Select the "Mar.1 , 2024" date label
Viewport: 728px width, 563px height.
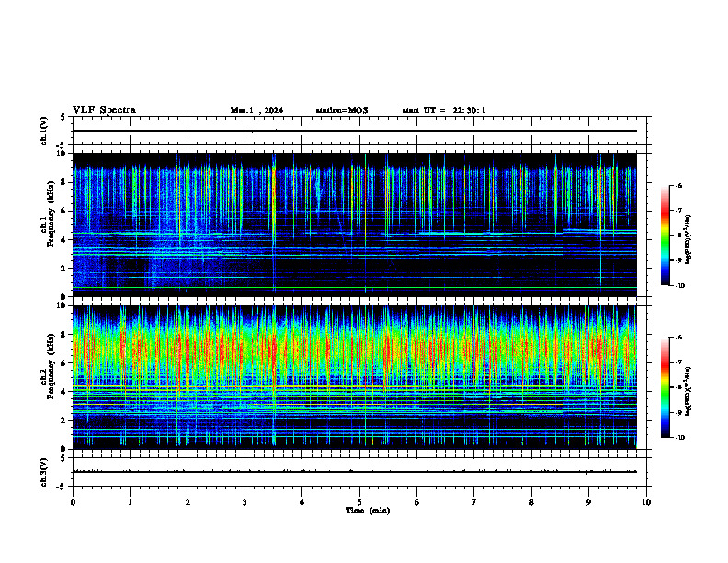point(256,110)
